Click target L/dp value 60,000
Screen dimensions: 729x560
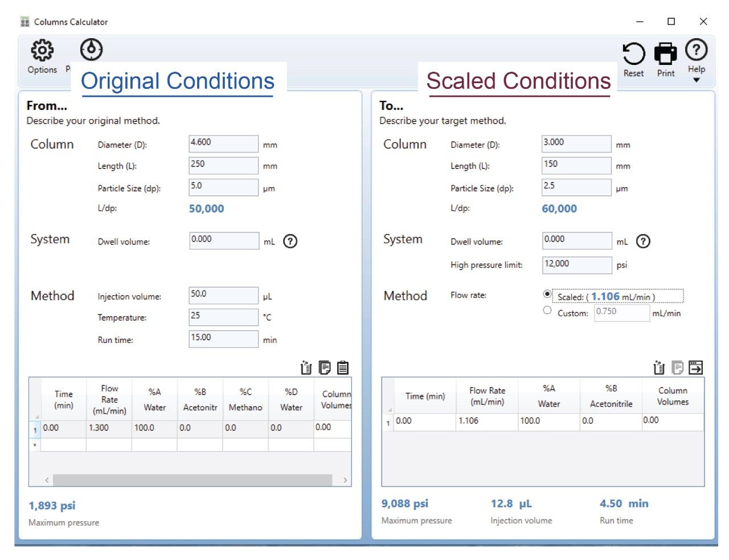559,209
